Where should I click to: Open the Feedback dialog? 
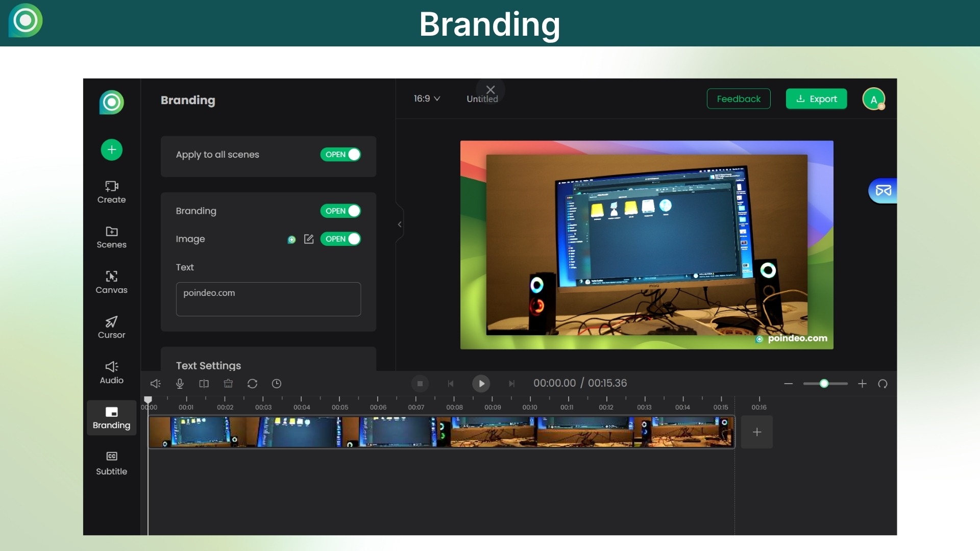pyautogui.click(x=739, y=98)
